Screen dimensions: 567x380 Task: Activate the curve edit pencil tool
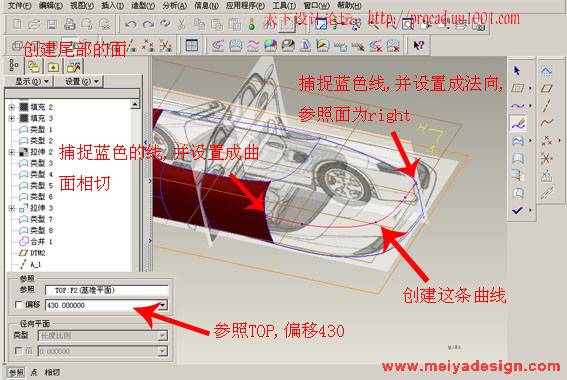pos(518,124)
